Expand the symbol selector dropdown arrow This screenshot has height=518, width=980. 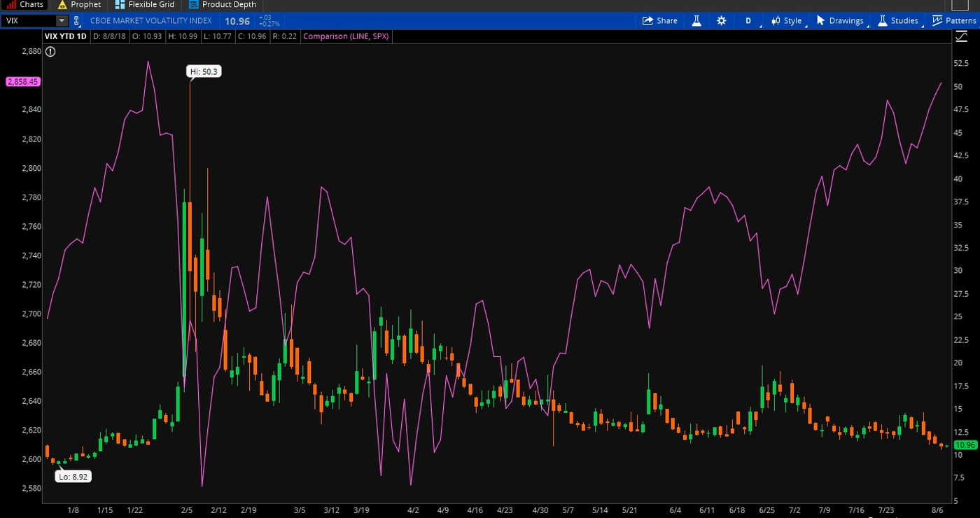62,21
